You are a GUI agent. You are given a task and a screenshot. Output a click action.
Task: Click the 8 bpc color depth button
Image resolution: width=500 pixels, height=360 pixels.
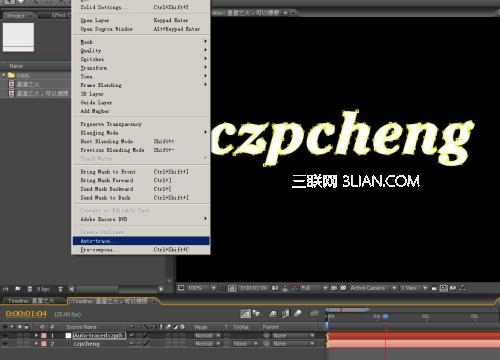[43, 289]
